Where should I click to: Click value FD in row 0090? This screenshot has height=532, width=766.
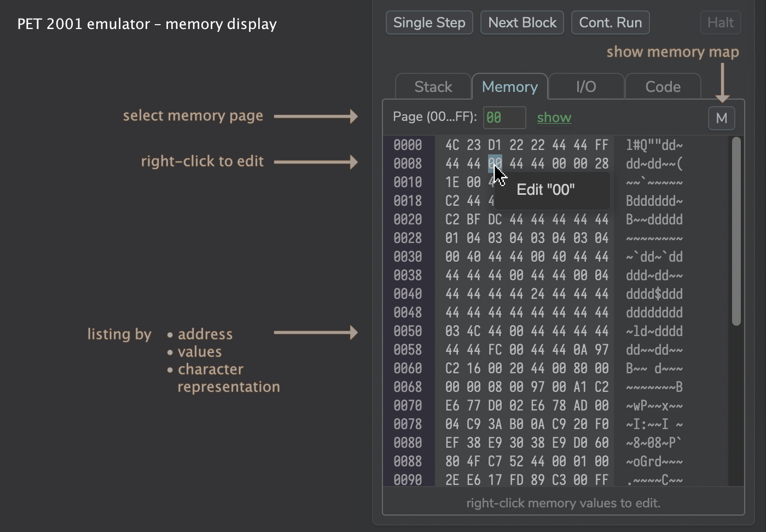pos(517,480)
